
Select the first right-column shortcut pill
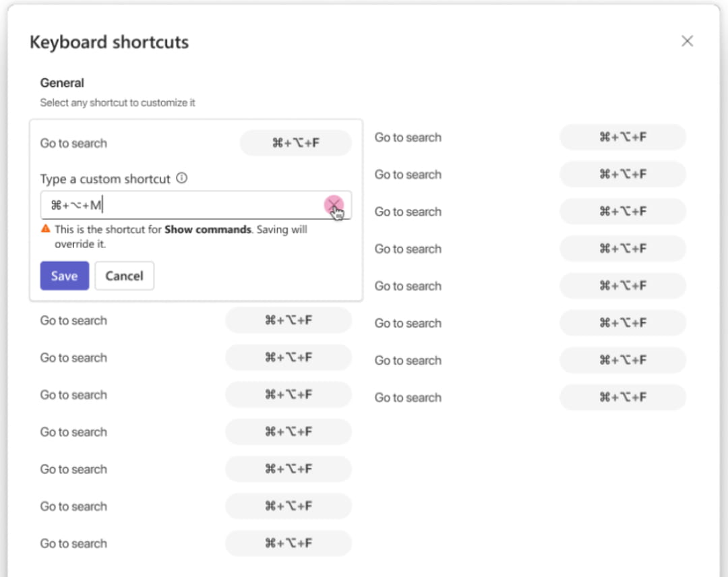point(623,137)
